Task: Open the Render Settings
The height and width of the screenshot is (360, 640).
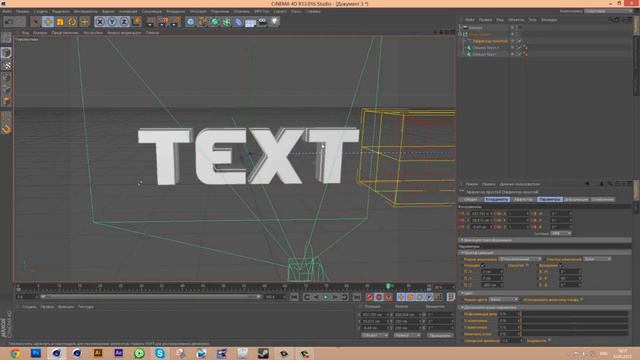Action: click(175, 22)
